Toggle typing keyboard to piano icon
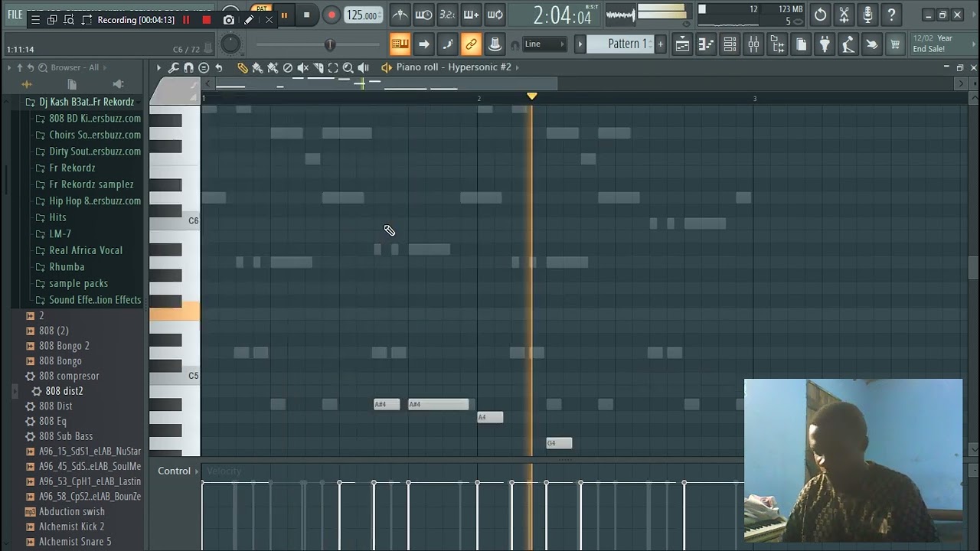The height and width of the screenshot is (551, 980). 400,44
